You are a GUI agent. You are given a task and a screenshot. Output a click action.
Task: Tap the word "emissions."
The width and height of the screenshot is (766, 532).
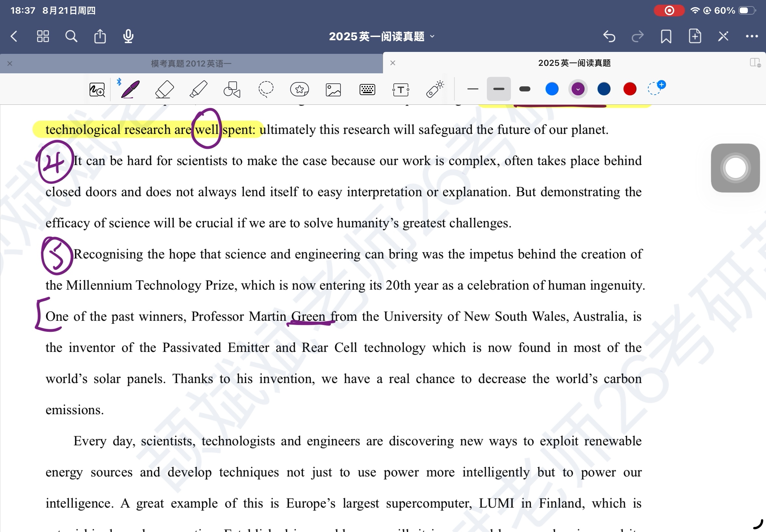pos(75,410)
